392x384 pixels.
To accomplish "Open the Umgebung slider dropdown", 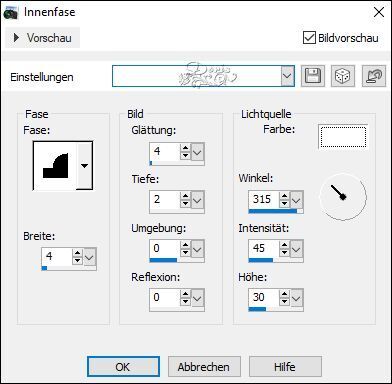I will click(x=197, y=249).
